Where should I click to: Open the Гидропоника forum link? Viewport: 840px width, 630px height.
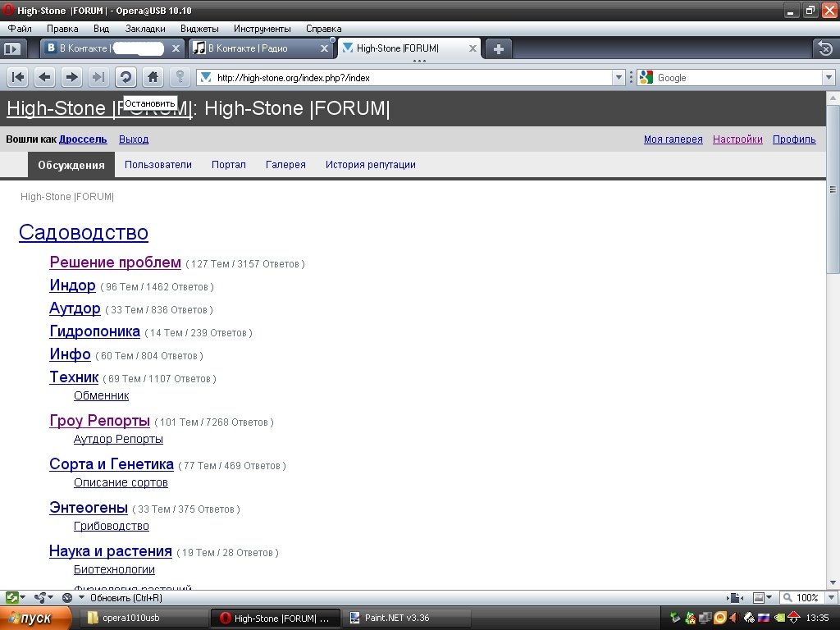coord(95,331)
